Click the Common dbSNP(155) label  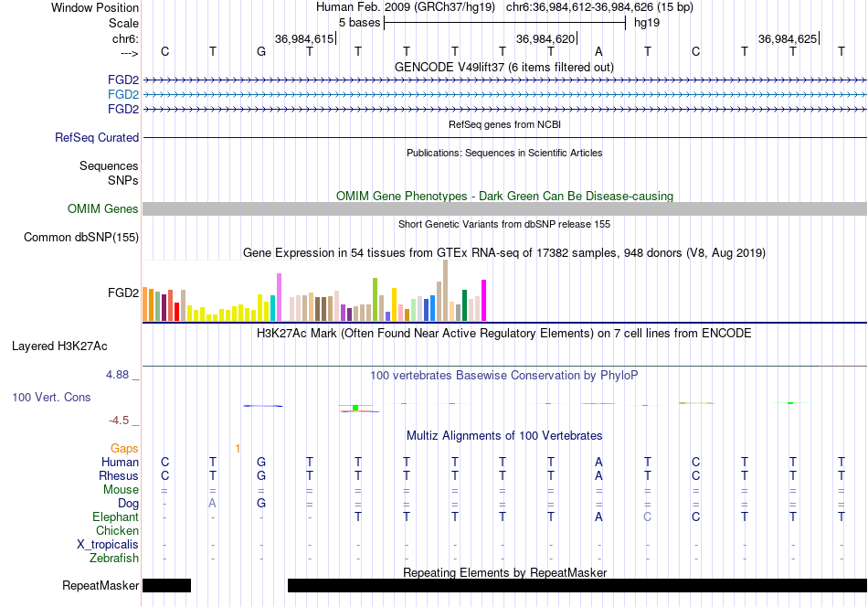[x=80, y=237]
